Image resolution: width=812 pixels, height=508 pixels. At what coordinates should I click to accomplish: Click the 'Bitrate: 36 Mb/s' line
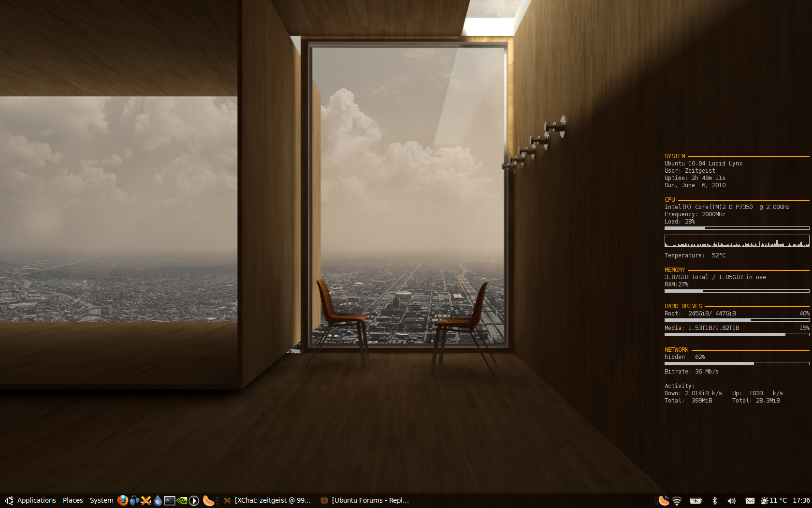pyautogui.click(x=692, y=372)
